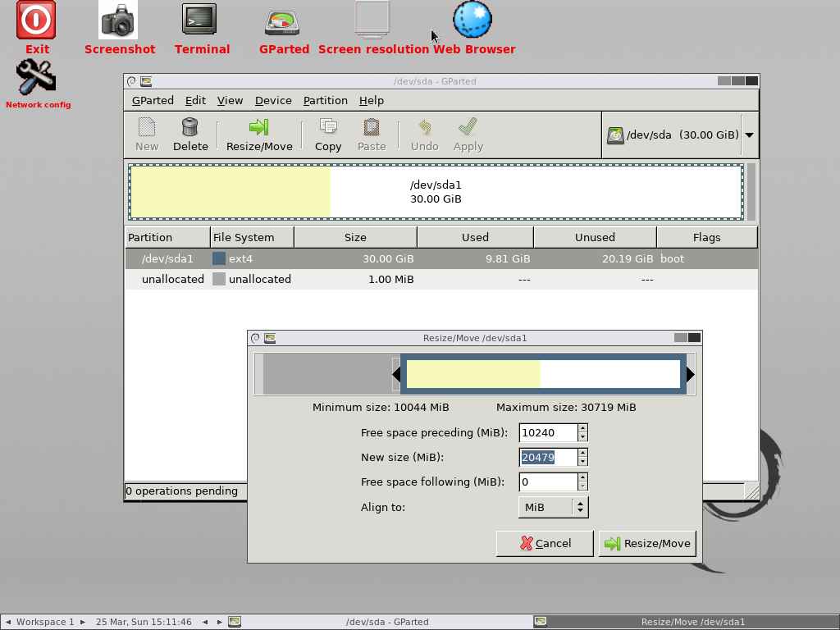Click the Copy partition icon
The image size is (840, 630).
(x=327, y=134)
